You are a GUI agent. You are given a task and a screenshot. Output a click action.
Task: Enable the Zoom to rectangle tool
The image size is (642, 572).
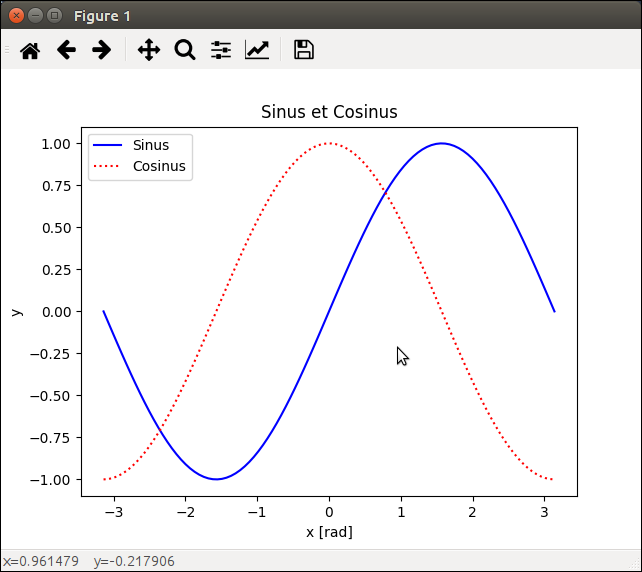tap(185, 50)
